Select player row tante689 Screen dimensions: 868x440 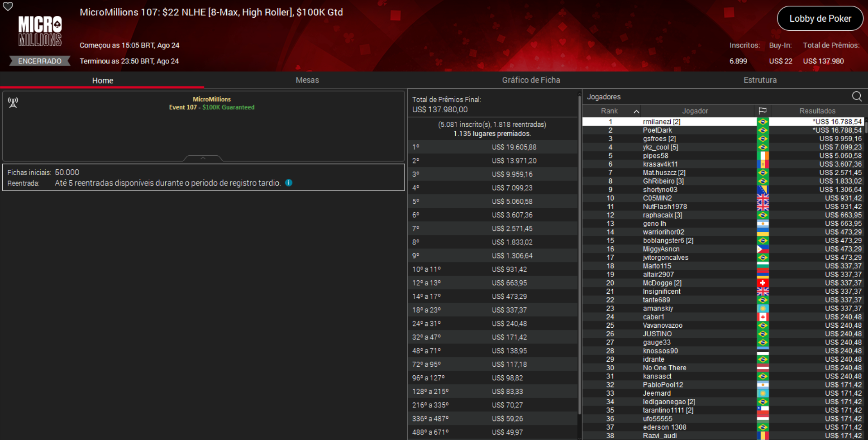723,300
